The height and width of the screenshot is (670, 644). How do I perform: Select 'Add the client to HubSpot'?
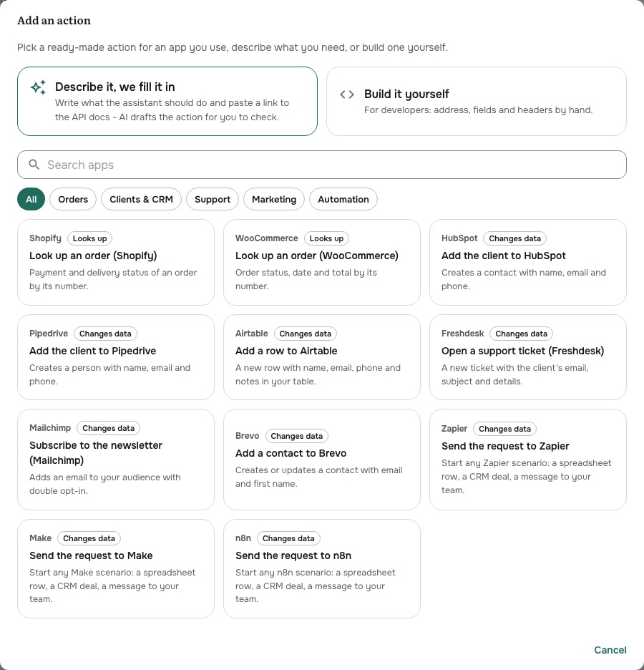pos(528,263)
